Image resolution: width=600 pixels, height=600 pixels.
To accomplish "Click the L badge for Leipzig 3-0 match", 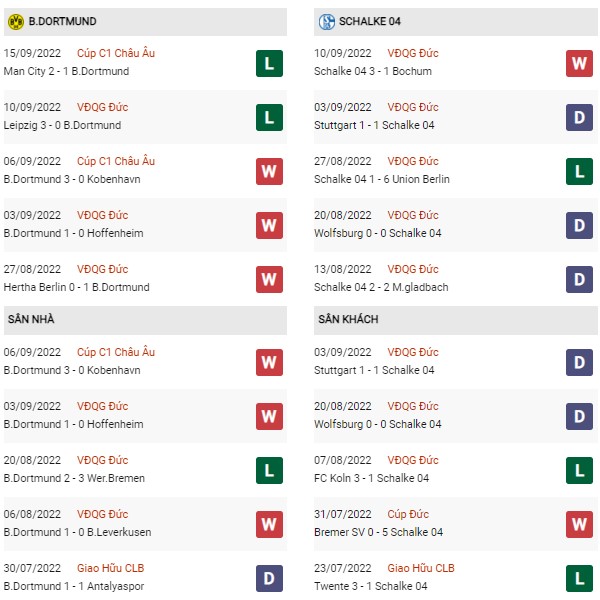I will [269, 117].
